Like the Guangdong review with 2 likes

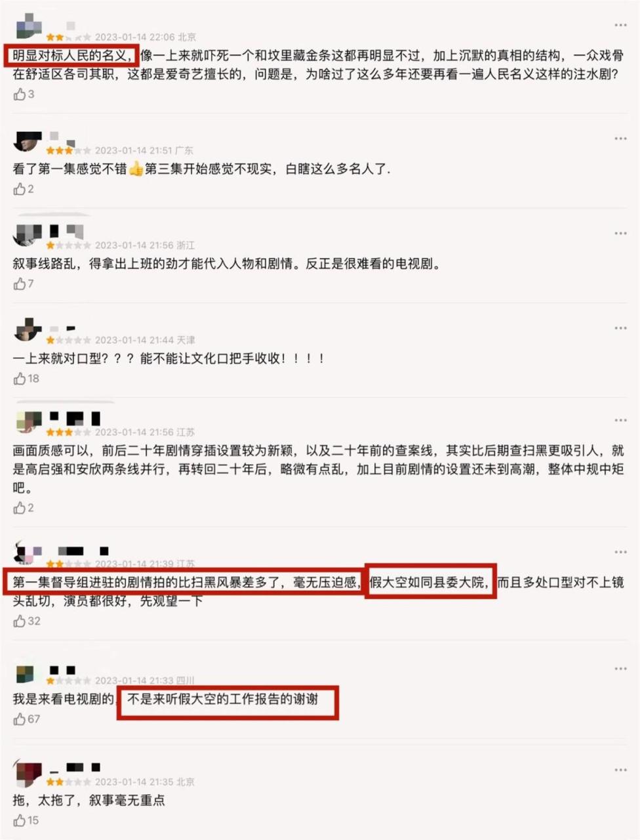20,189
